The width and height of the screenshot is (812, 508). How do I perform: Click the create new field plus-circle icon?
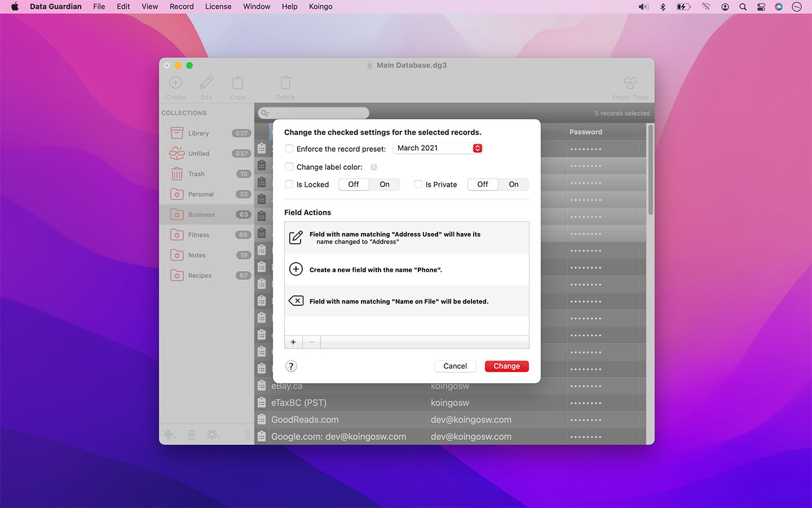[x=296, y=269]
